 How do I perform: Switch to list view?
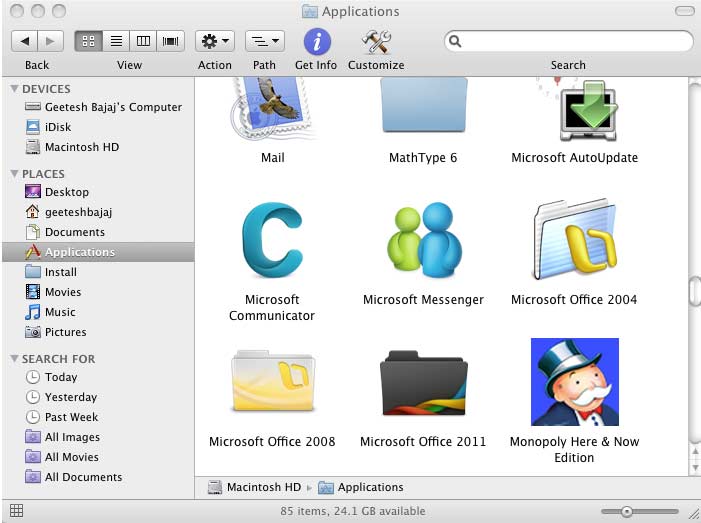pos(116,42)
